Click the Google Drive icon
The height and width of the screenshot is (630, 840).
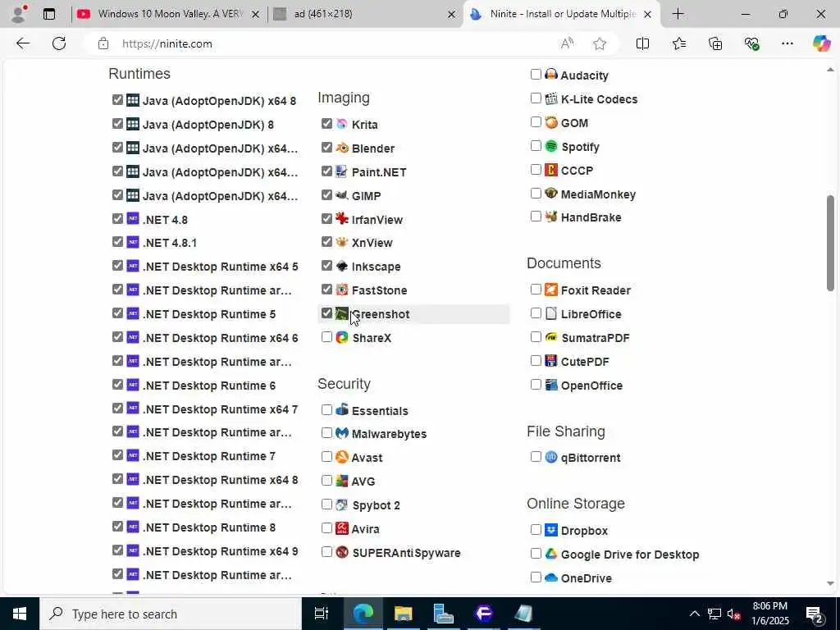tap(551, 554)
